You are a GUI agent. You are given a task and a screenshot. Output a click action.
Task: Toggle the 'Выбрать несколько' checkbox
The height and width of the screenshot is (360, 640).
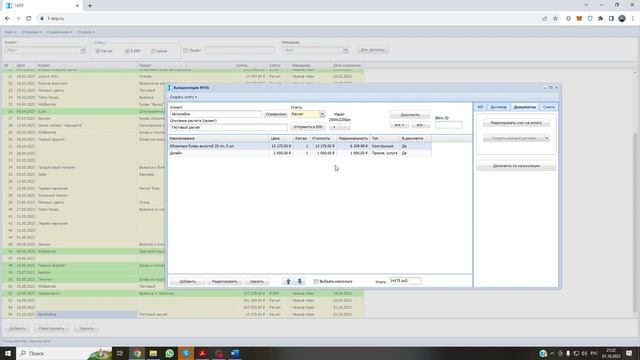(316, 281)
